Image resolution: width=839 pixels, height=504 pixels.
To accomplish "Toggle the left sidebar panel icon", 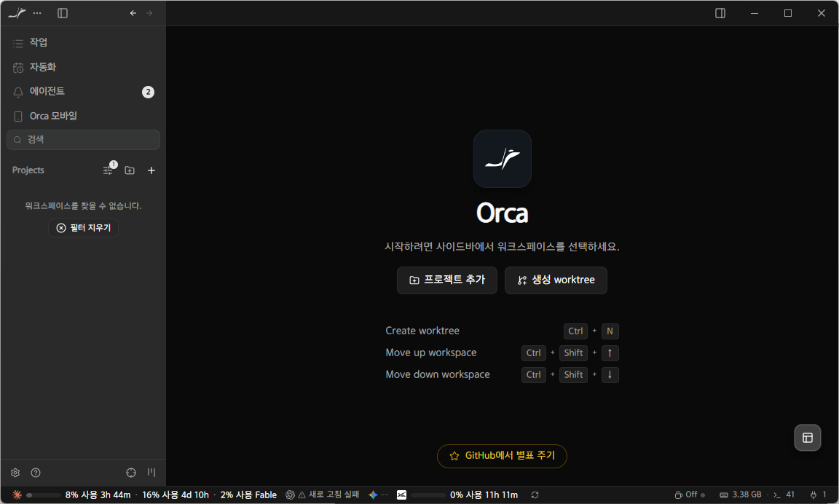I will coord(63,13).
